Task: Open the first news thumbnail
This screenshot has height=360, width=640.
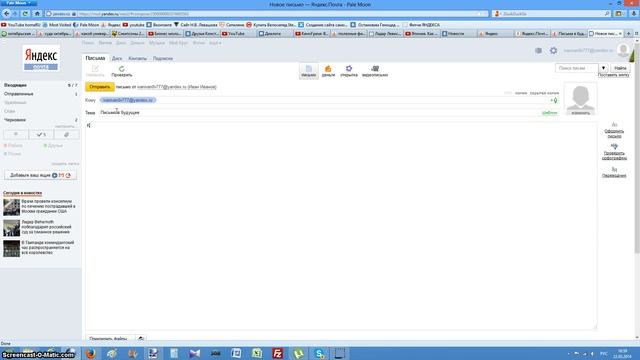Action: click(x=11, y=207)
